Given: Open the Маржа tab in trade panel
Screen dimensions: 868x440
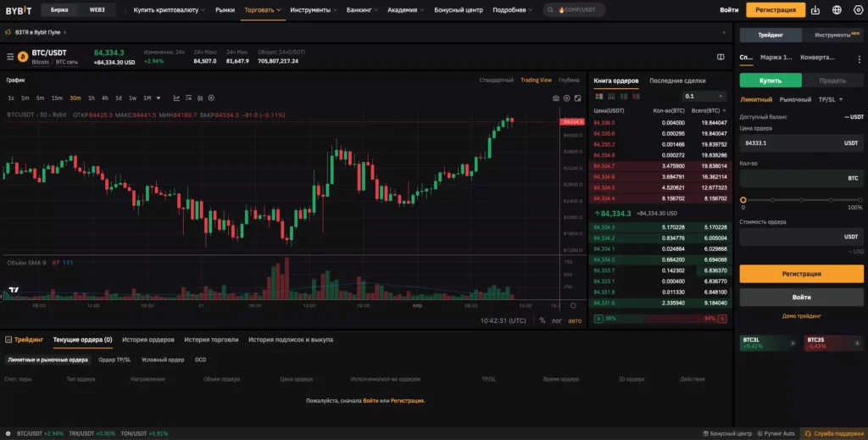Looking at the screenshot, I should click(x=776, y=58).
